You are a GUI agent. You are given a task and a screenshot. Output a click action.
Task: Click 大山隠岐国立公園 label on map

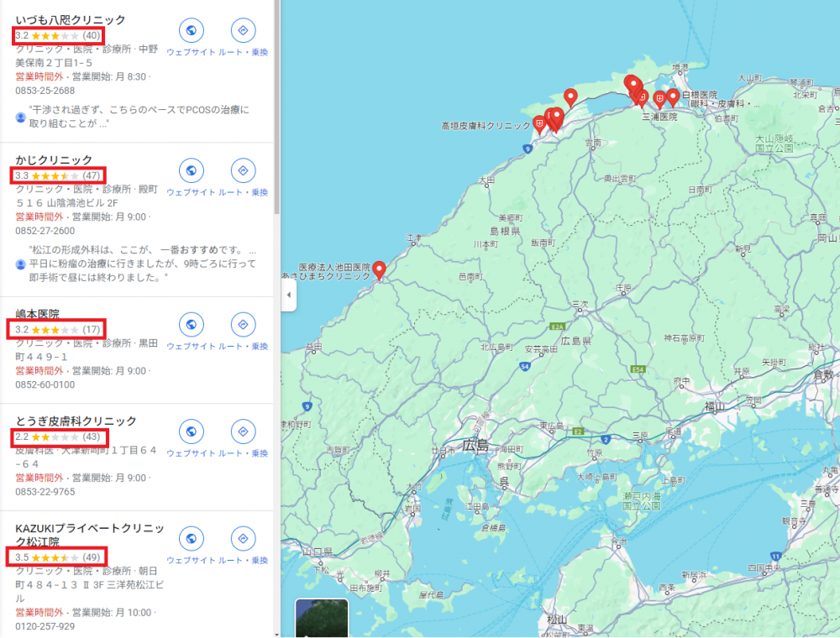[774, 144]
